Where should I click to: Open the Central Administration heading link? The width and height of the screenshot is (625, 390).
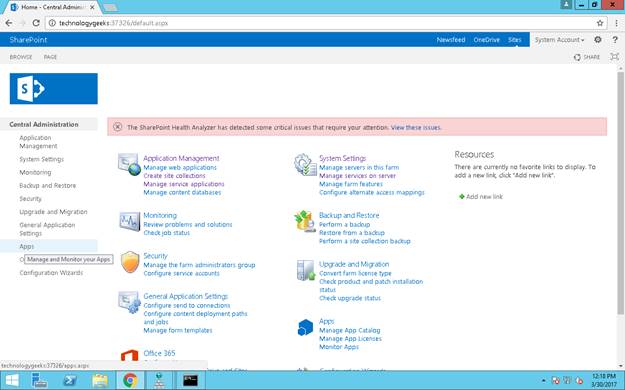coord(44,124)
